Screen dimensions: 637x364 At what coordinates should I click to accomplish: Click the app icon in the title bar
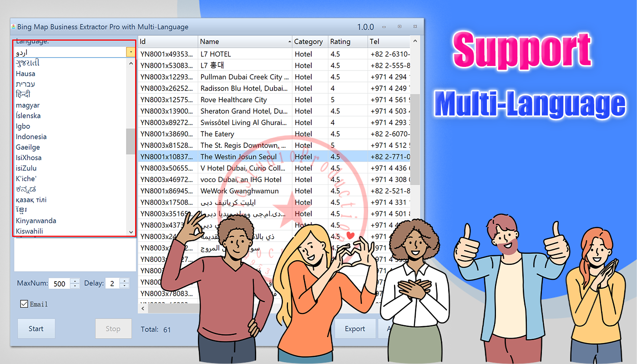coord(14,27)
